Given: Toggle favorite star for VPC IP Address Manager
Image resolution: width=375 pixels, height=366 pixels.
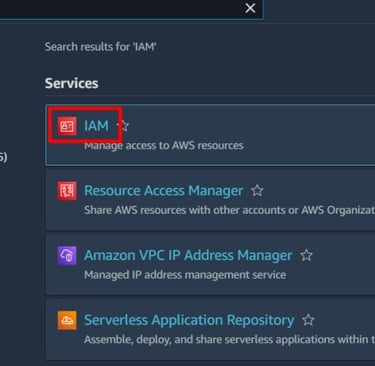Looking at the screenshot, I should [306, 255].
